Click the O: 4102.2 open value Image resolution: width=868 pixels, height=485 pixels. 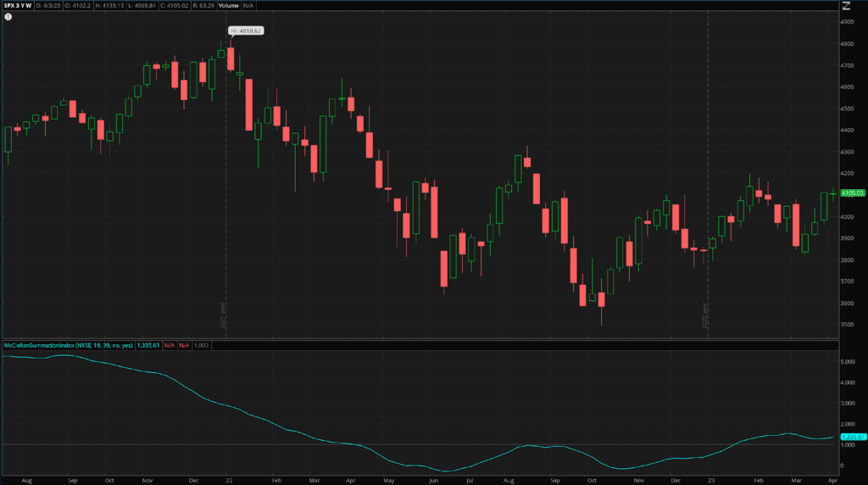click(77, 6)
